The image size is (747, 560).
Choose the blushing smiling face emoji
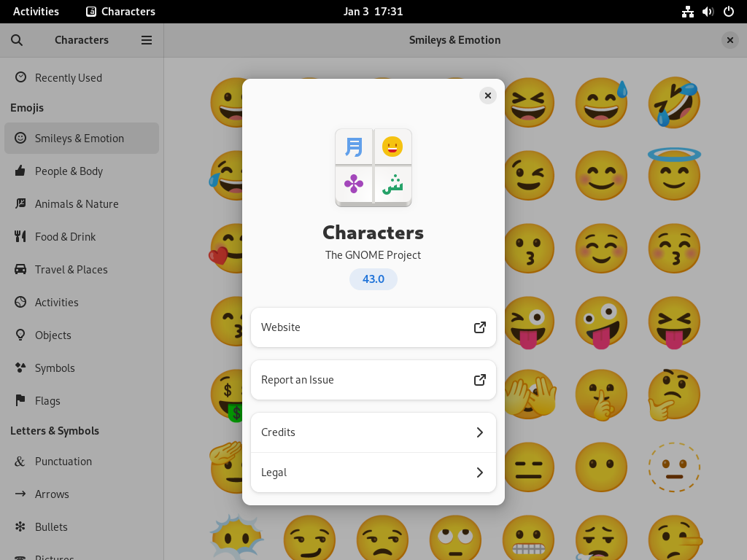click(602, 175)
